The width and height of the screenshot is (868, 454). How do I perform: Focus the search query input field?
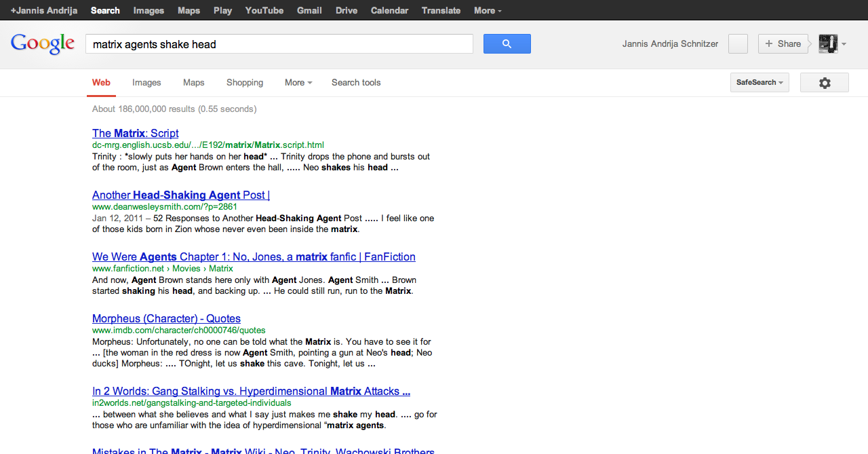[x=279, y=44]
